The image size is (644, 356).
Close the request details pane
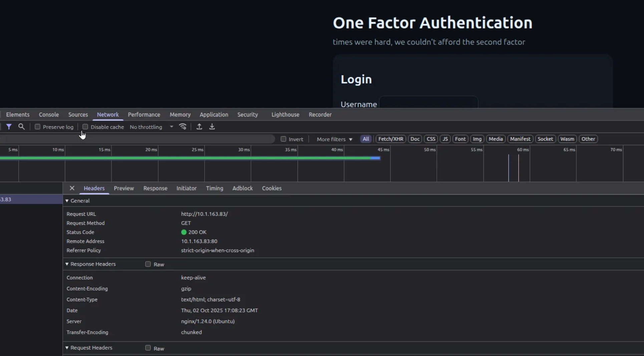coord(72,188)
